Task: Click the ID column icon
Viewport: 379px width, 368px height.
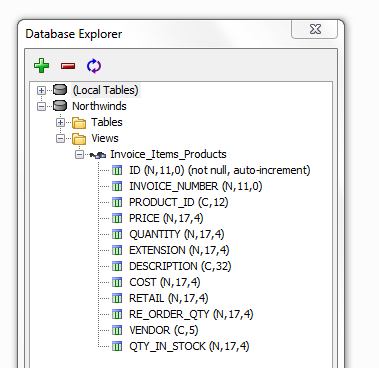Action: 117,170
